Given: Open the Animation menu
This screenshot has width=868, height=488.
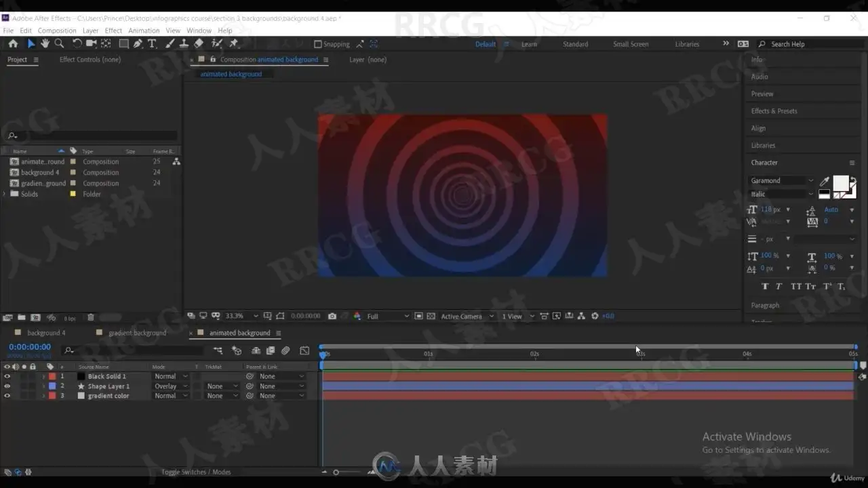Looking at the screenshot, I should coord(144,30).
